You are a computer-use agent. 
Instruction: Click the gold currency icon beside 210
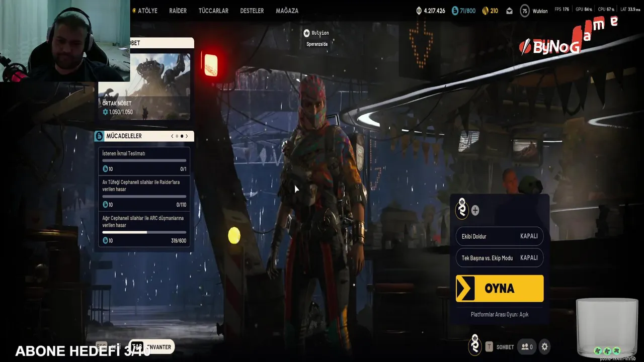(486, 11)
